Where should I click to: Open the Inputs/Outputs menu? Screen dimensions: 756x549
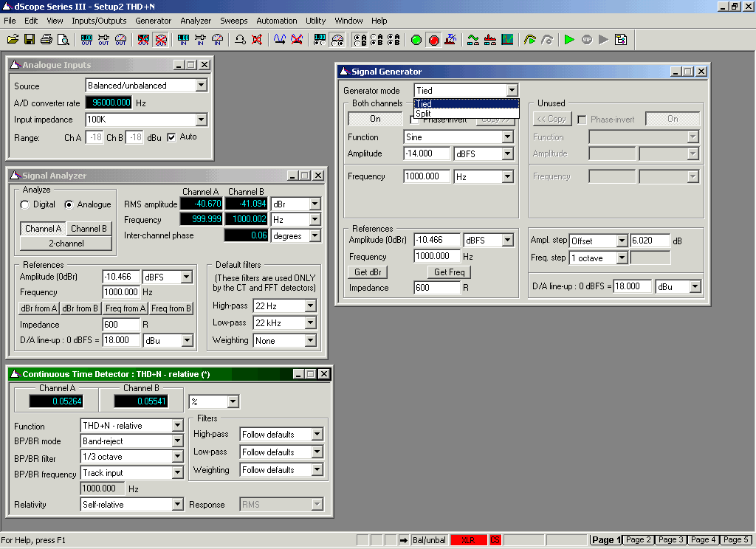click(99, 21)
